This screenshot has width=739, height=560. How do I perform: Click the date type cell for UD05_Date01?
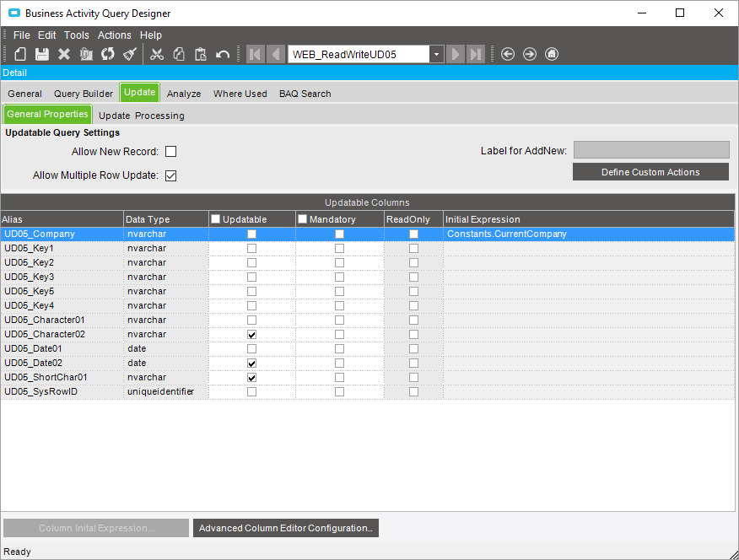tap(166, 348)
